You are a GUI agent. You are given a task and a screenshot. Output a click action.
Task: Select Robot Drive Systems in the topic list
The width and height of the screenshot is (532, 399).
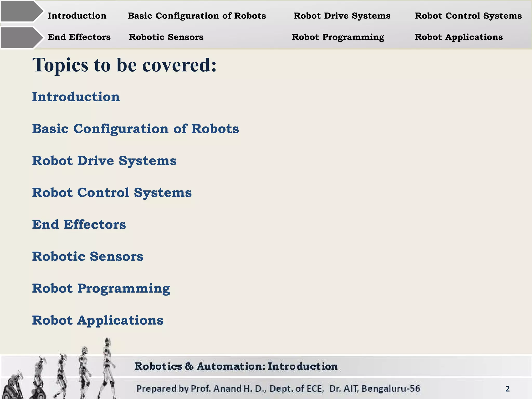(104, 161)
